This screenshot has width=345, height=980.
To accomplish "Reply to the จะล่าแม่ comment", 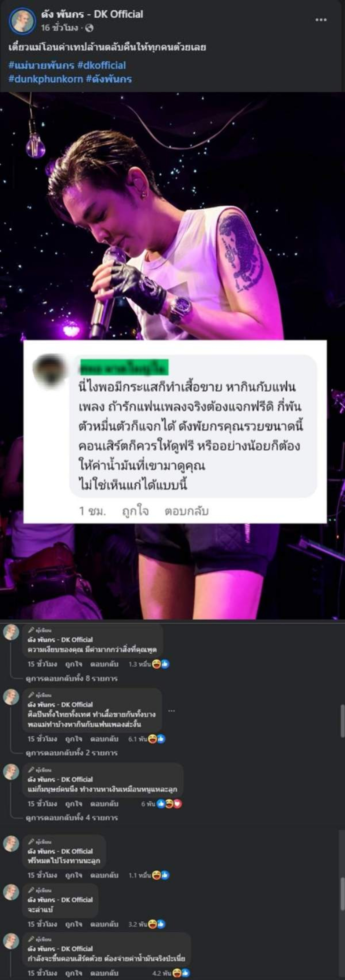I will 104,924.
